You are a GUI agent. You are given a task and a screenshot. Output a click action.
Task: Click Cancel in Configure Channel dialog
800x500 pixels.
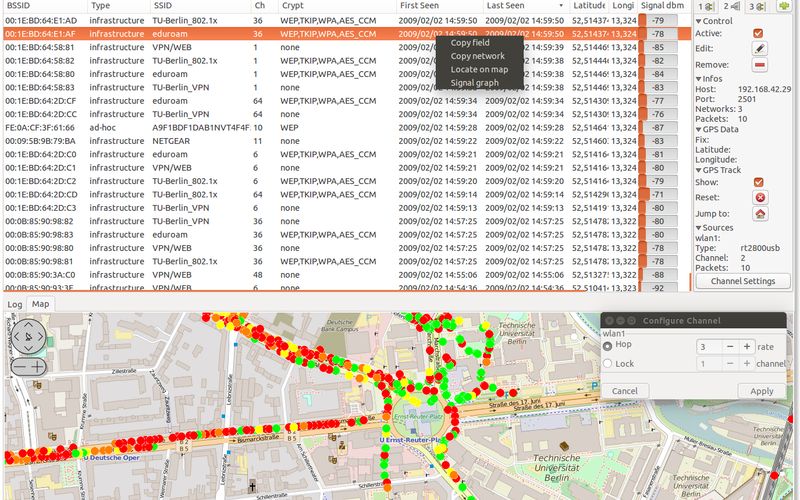point(624,391)
